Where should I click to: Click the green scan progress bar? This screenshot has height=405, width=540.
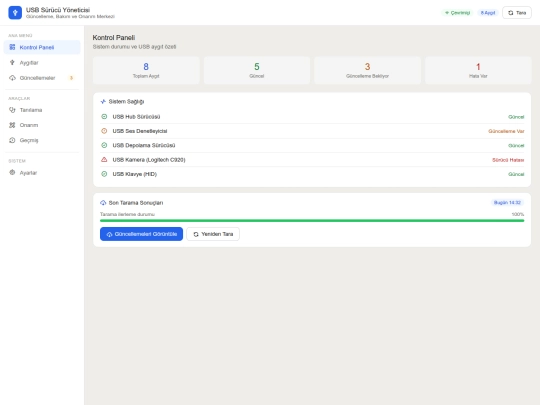click(312, 220)
